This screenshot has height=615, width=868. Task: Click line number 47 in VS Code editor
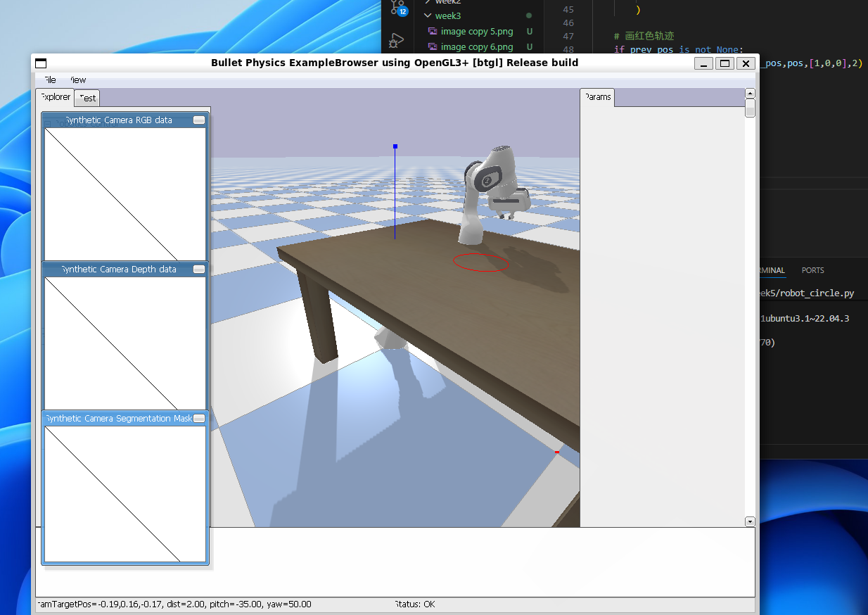click(x=568, y=37)
